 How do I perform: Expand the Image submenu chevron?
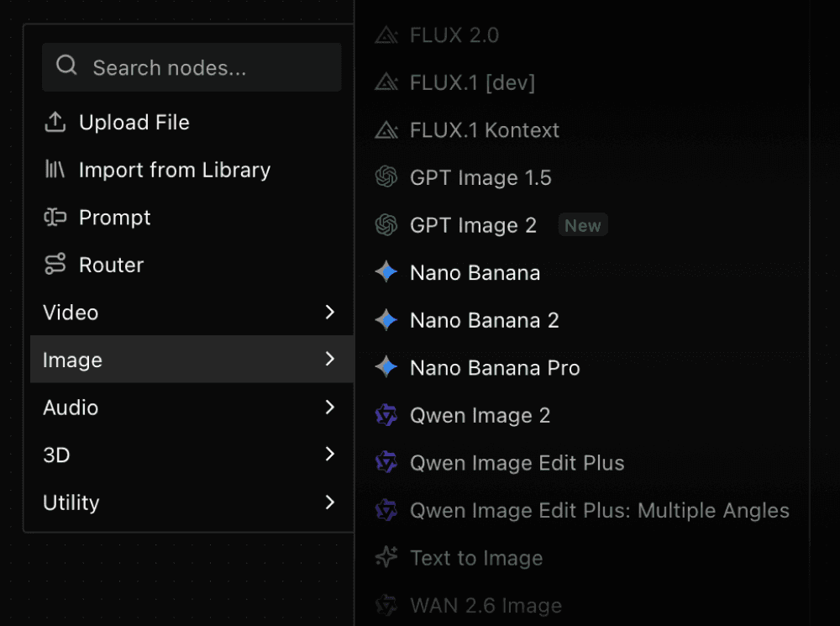(x=330, y=359)
